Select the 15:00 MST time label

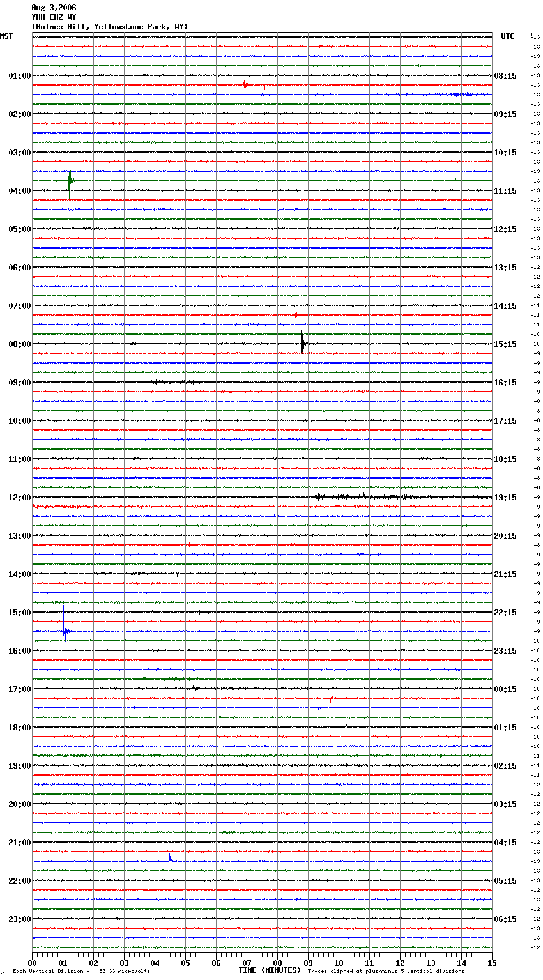tap(19, 613)
